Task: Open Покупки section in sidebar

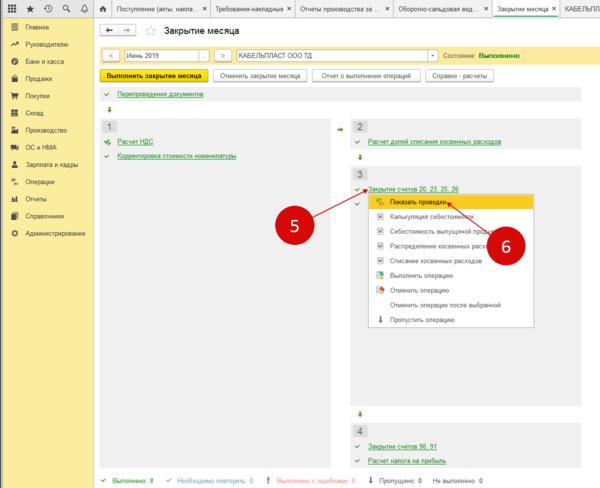Action: coord(38,96)
